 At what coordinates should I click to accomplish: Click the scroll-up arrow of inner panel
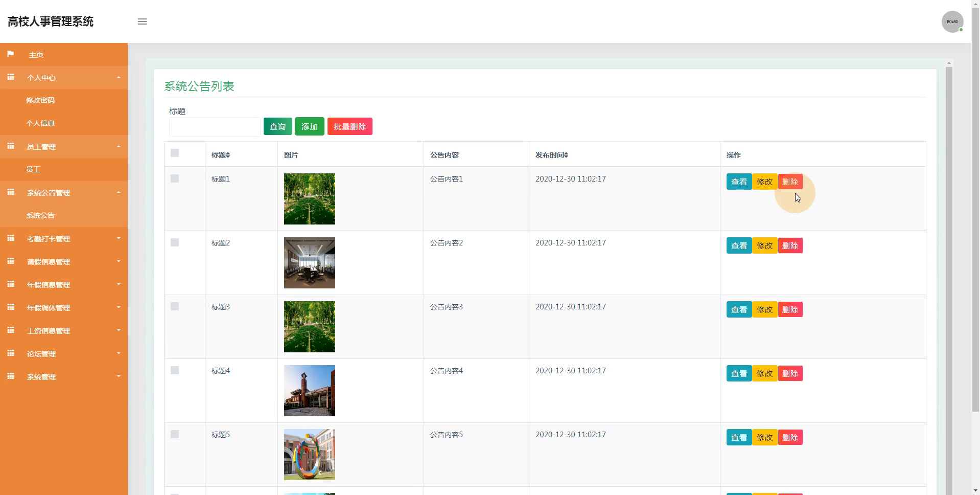coord(949,63)
